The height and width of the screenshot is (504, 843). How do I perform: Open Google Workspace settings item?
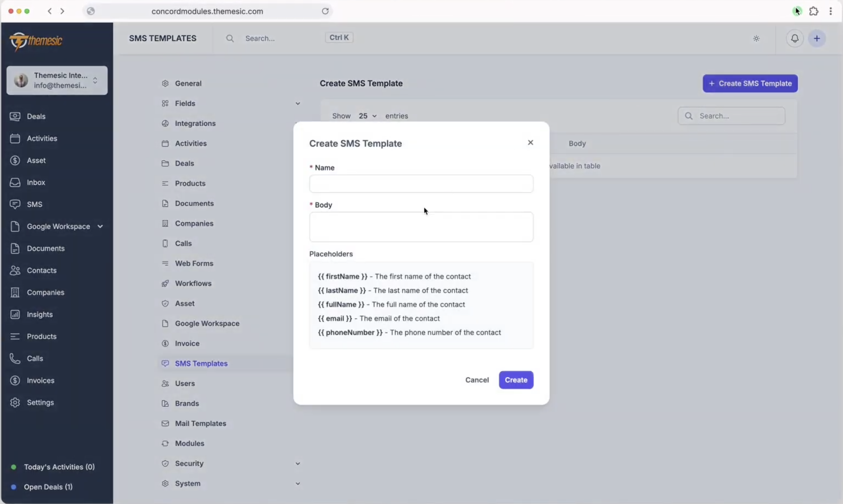pyautogui.click(x=208, y=323)
